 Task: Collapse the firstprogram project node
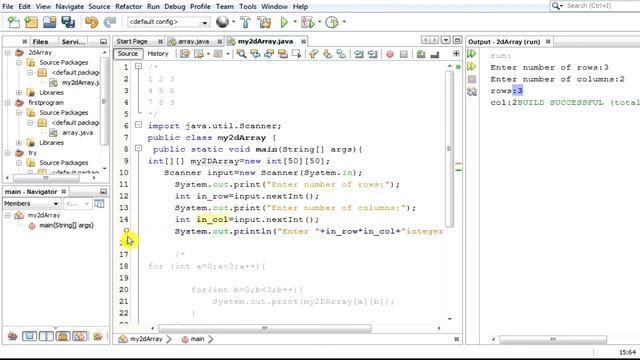click(7, 103)
